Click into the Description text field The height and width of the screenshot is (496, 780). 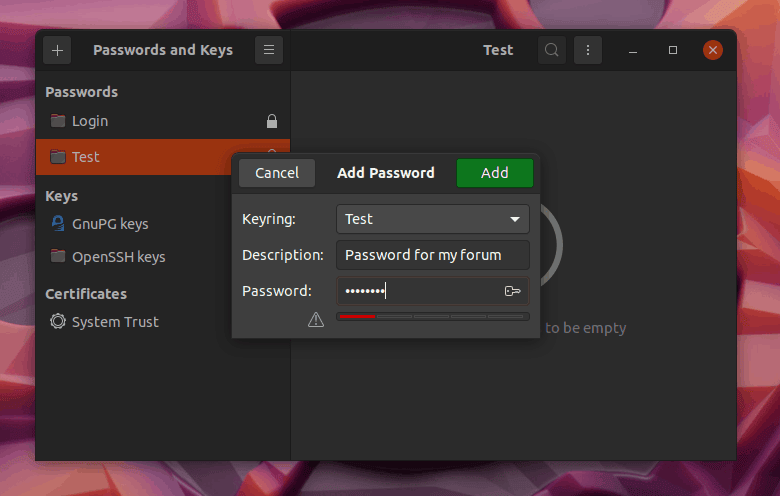click(432, 255)
